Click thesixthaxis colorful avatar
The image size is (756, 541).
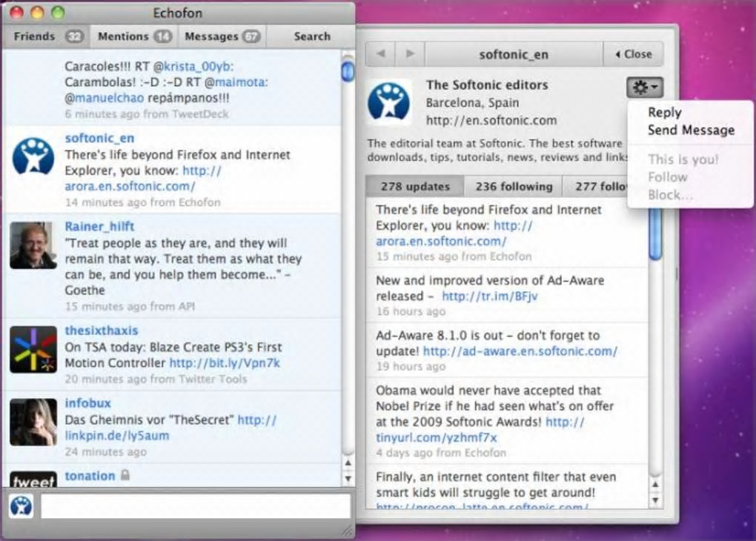pos(33,349)
